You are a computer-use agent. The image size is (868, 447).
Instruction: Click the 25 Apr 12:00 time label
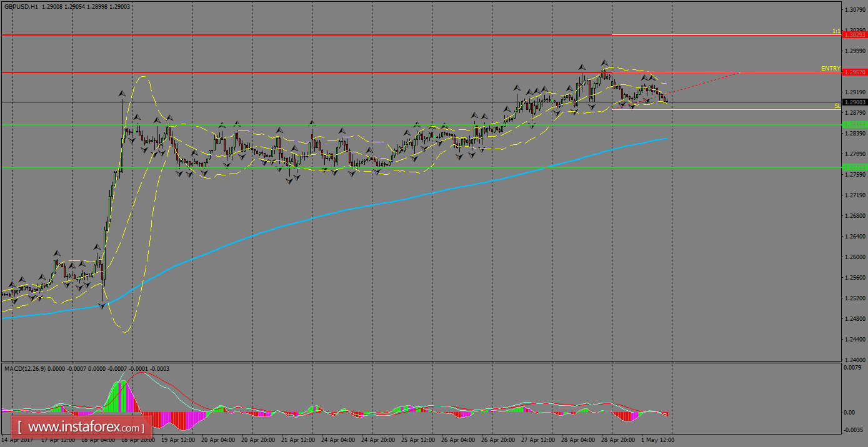coord(418,440)
